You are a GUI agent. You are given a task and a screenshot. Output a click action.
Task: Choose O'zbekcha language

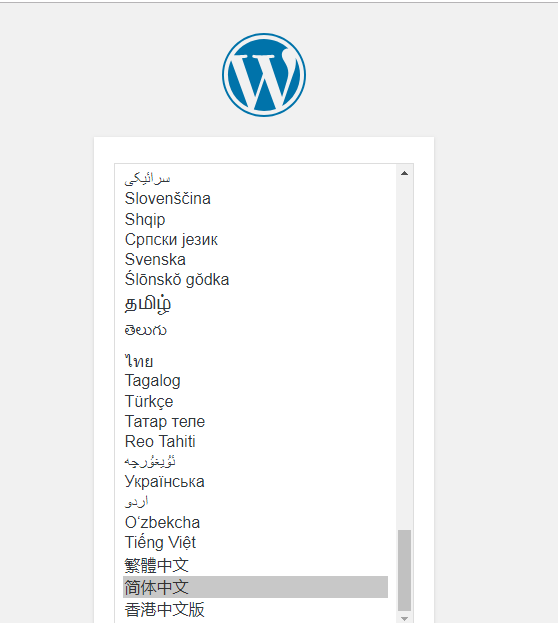(255, 522)
